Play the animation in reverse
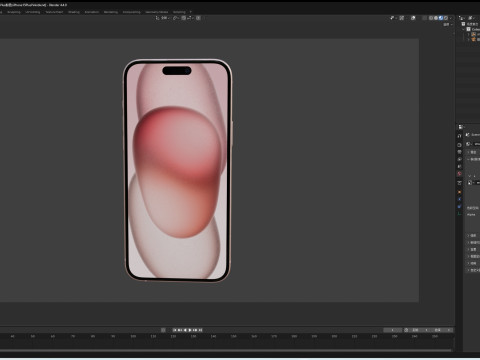This screenshot has height=360, width=480. [x=185, y=330]
